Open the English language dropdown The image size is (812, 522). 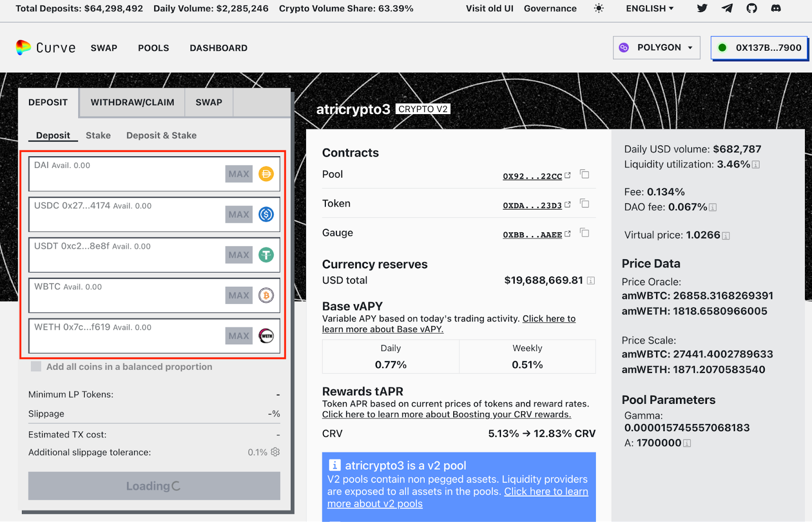(650, 8)
